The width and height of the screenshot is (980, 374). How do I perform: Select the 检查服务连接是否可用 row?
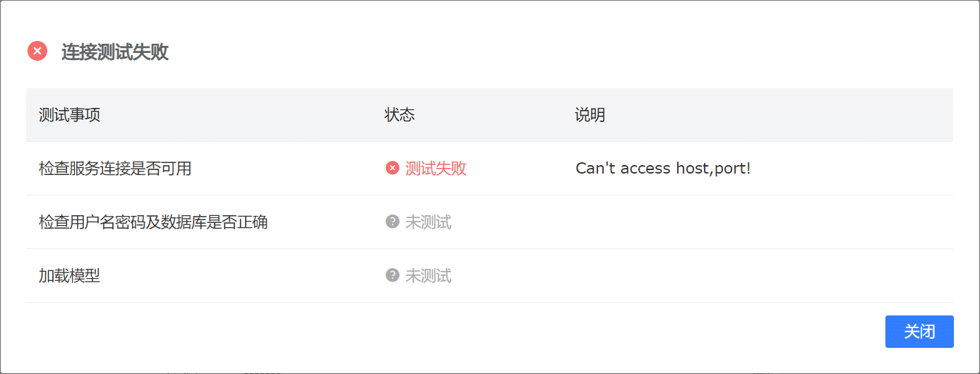pyautogui.click(x=490, y=169)
